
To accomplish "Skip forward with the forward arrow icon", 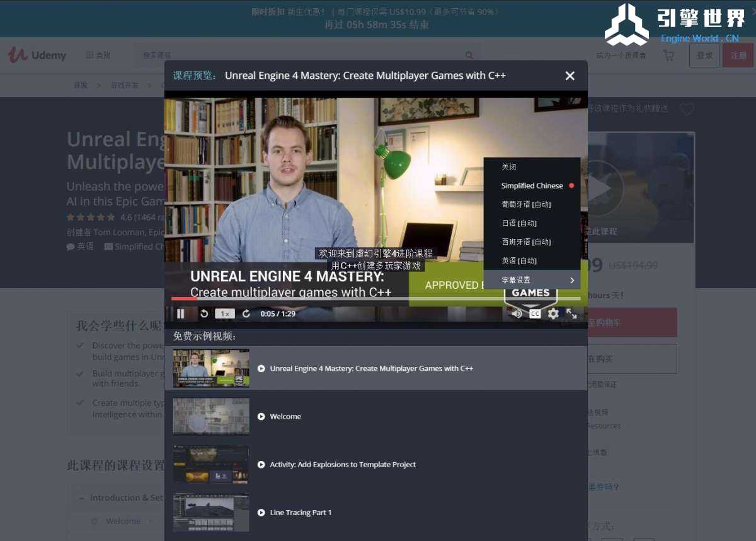I will 246,313.
